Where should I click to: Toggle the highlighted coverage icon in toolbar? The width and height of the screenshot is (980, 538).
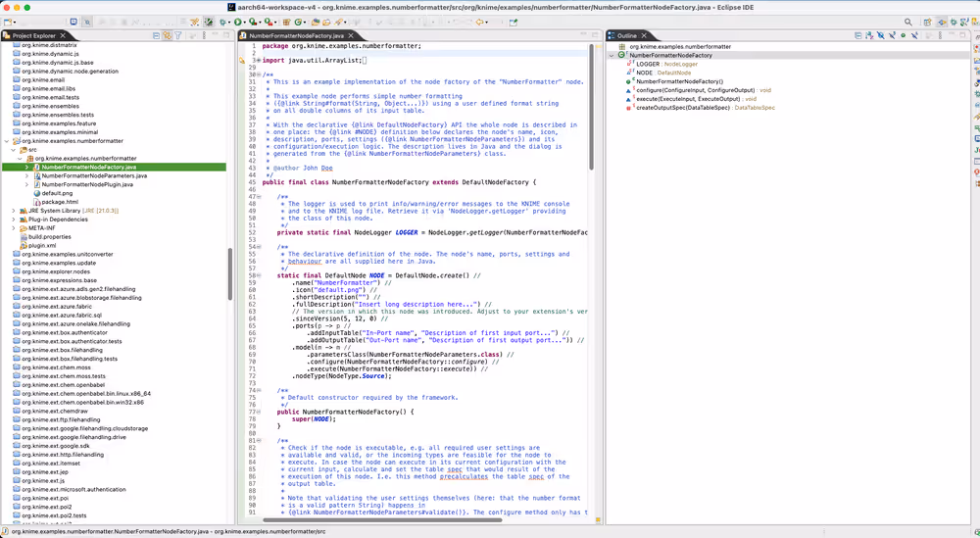pyautogui.click(x=208, y=22)
